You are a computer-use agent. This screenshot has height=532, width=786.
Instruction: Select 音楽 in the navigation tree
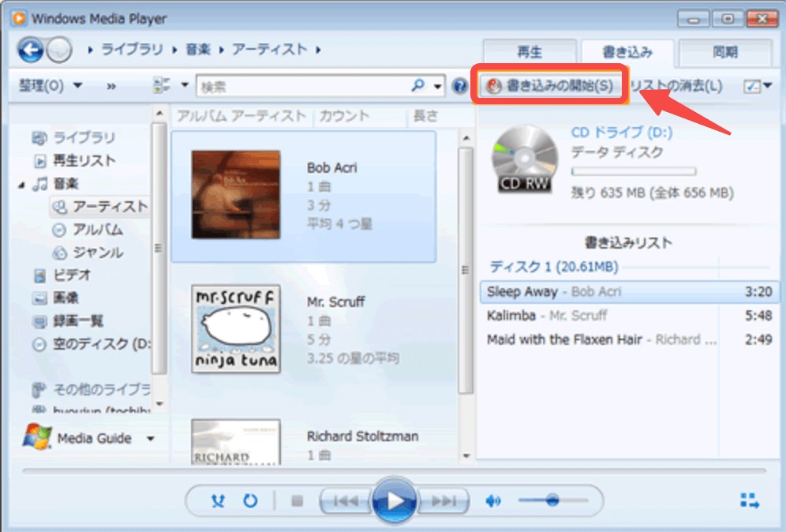(x=65, y=184)
